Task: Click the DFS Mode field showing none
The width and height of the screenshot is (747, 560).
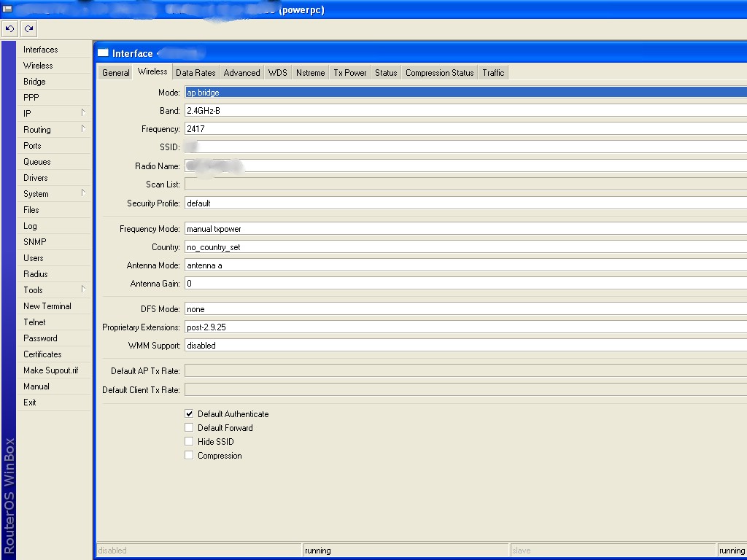Action: (465, 309)
